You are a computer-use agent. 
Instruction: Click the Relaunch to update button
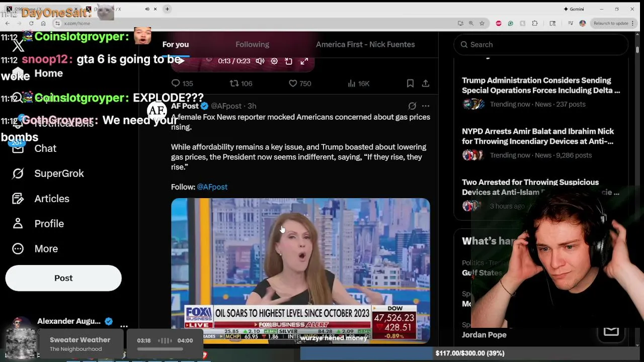(x=610, y=23)
